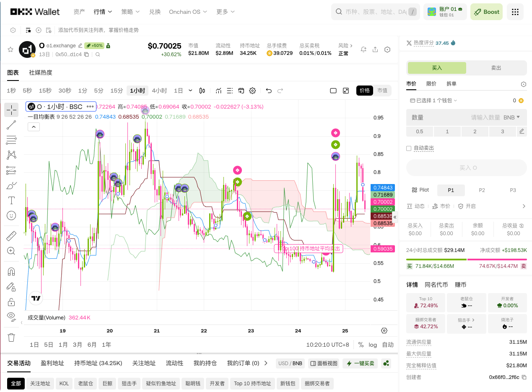Select the P2 preset

click(482, 190)
